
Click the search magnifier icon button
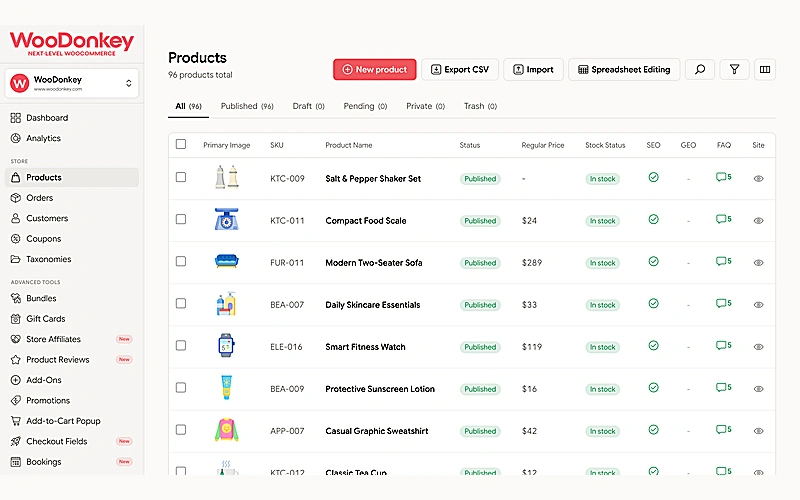tap(699, 69)
